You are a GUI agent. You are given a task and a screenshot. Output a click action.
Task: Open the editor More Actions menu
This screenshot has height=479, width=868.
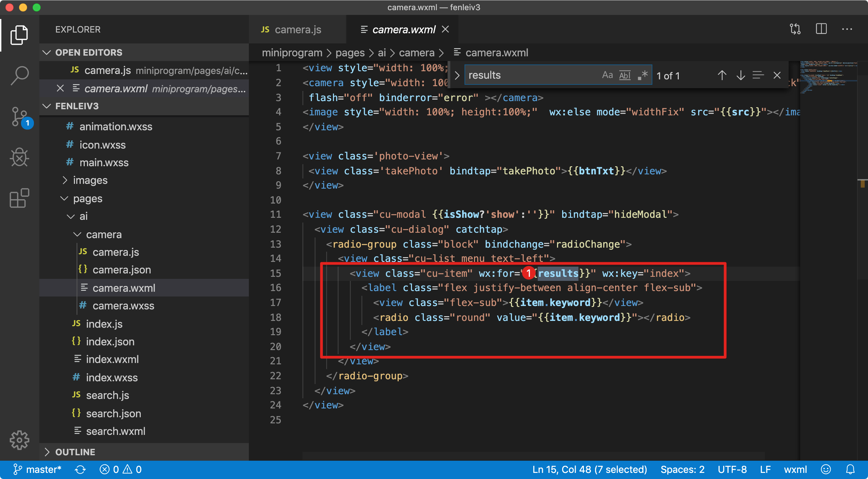pos(847,29)
